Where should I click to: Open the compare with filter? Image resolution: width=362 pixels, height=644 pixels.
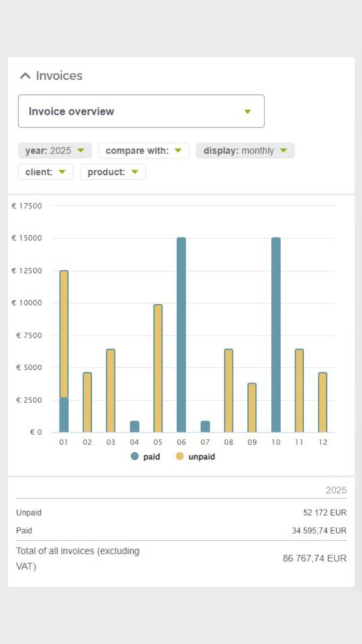144,151
